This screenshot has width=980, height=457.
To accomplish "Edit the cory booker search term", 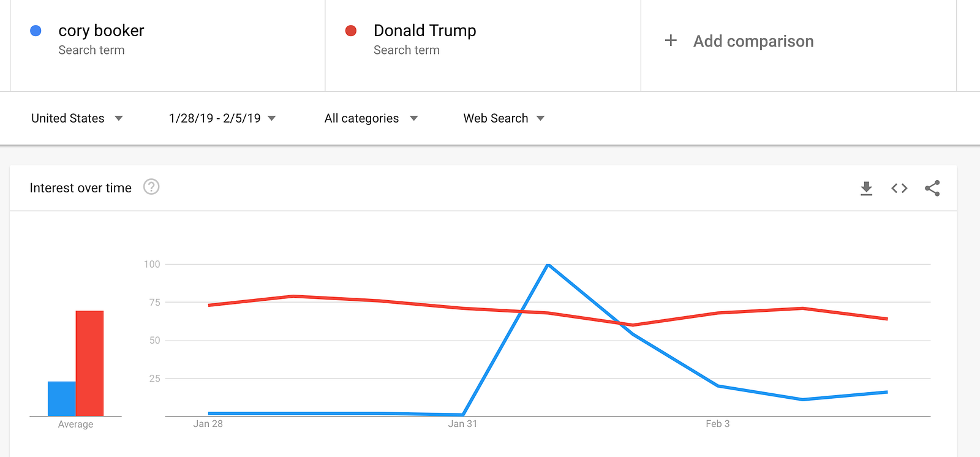I will (x=101, y=31).
